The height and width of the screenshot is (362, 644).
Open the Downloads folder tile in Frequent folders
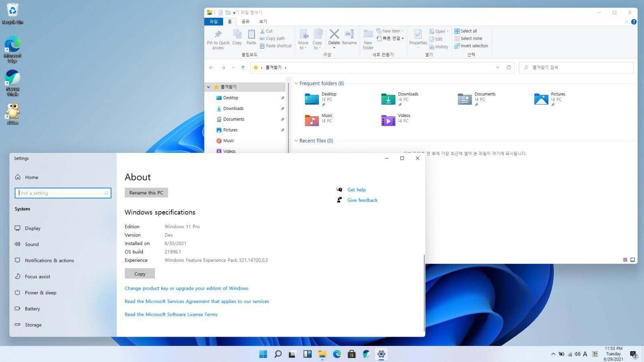click(400, 99)
